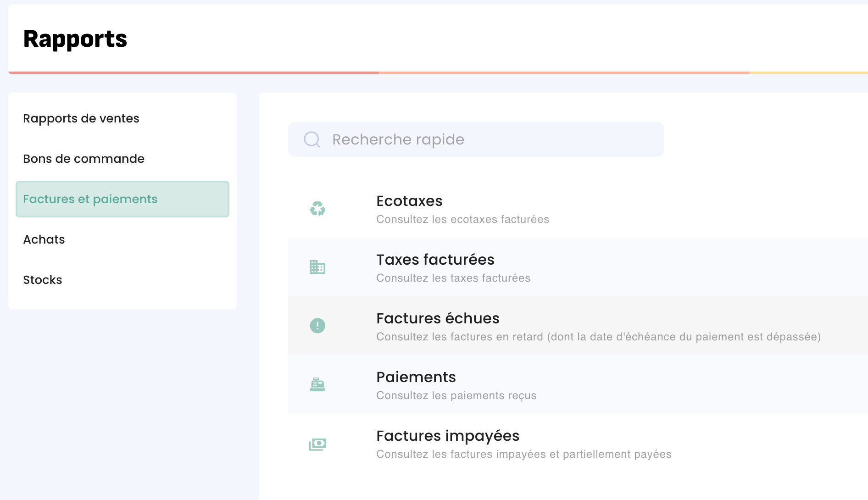
Task: Click the banknote icon for Factures impayées
Action: 317,444
